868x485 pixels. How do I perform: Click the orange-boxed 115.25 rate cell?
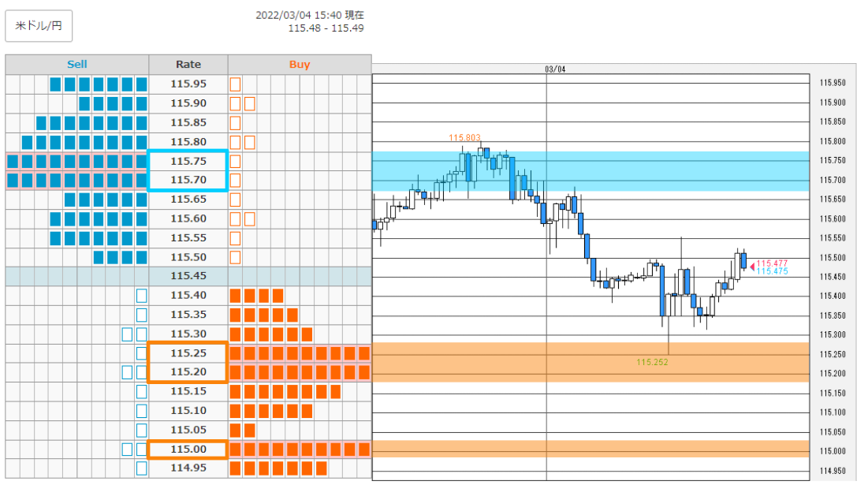tap(188, 353)
